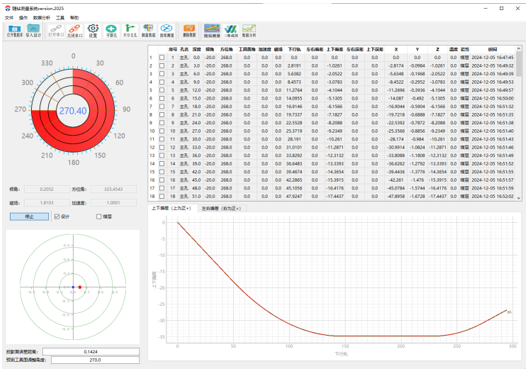This screenshot has height=374, width=532.
Task: Tick the unchecked checkbox right of design checkbox
Action: [99, 217]
